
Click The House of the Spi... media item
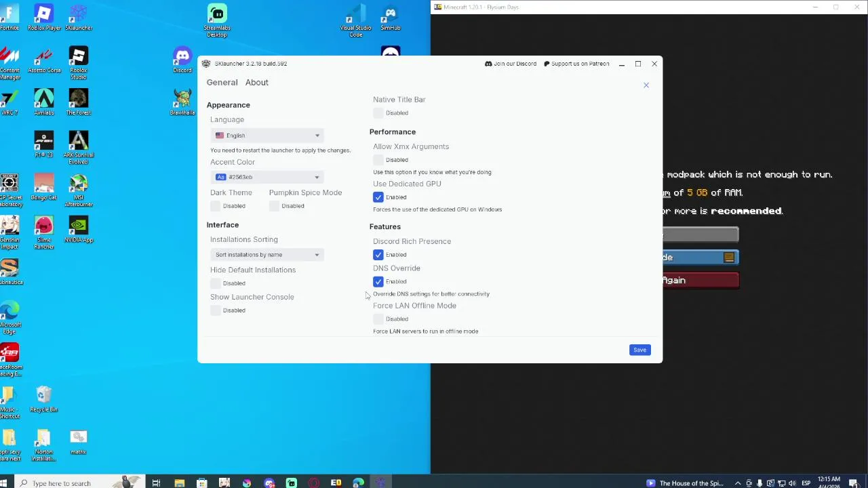pos(685,483)
